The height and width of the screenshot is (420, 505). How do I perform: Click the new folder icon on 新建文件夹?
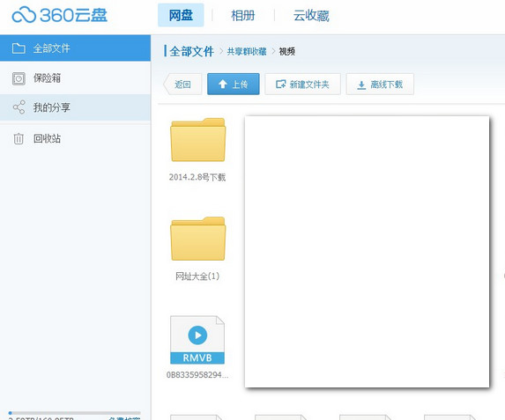(x=280, y=85)
